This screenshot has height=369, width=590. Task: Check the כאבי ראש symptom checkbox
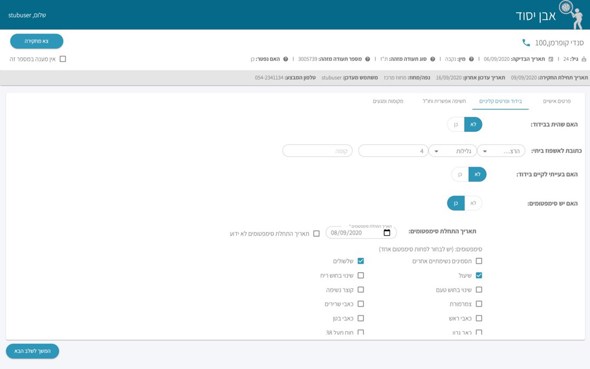479,318
